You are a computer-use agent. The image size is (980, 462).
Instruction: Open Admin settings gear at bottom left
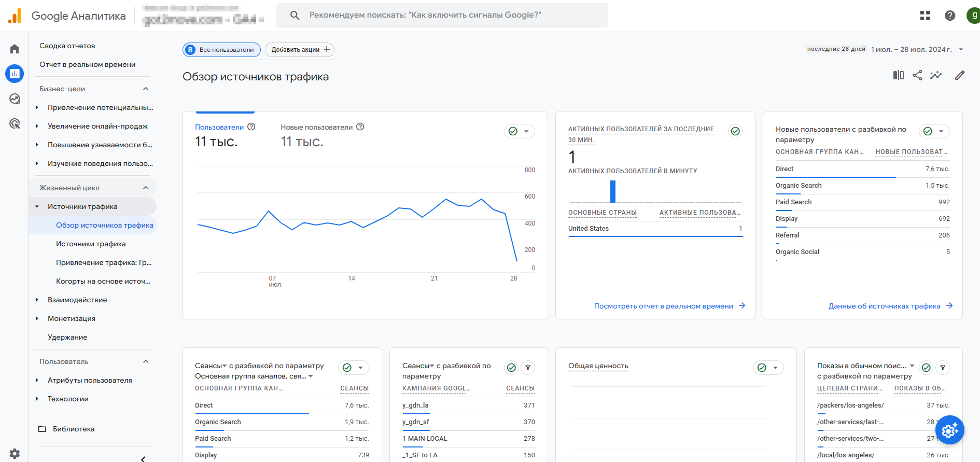15,454
